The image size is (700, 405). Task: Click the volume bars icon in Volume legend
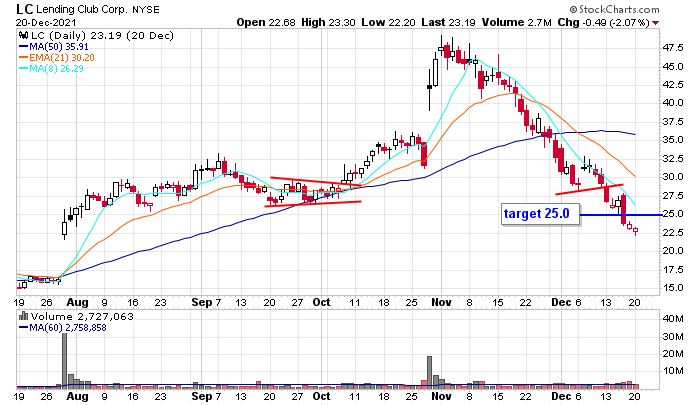24,317
